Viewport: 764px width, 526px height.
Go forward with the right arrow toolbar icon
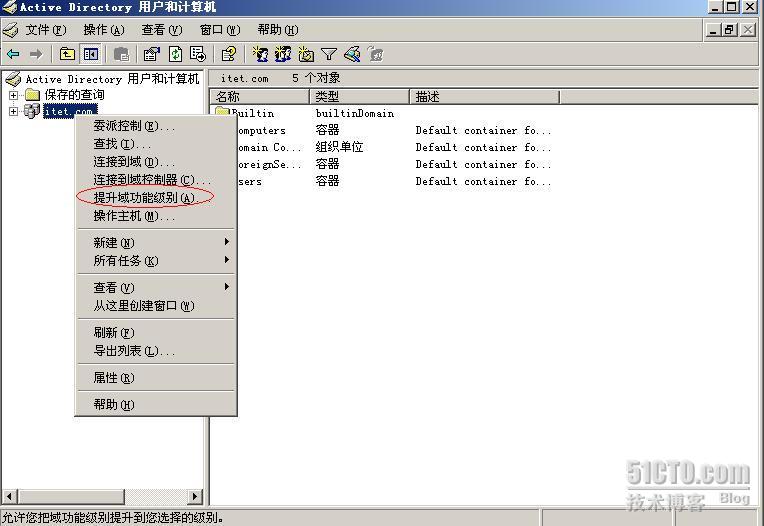[36, 54]
